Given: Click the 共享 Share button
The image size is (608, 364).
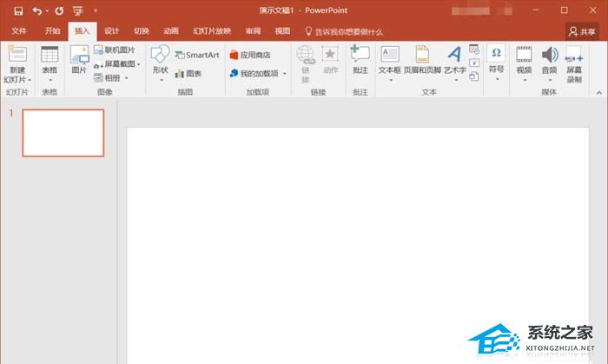Looking at the screenshot, I should coord(583,30).
